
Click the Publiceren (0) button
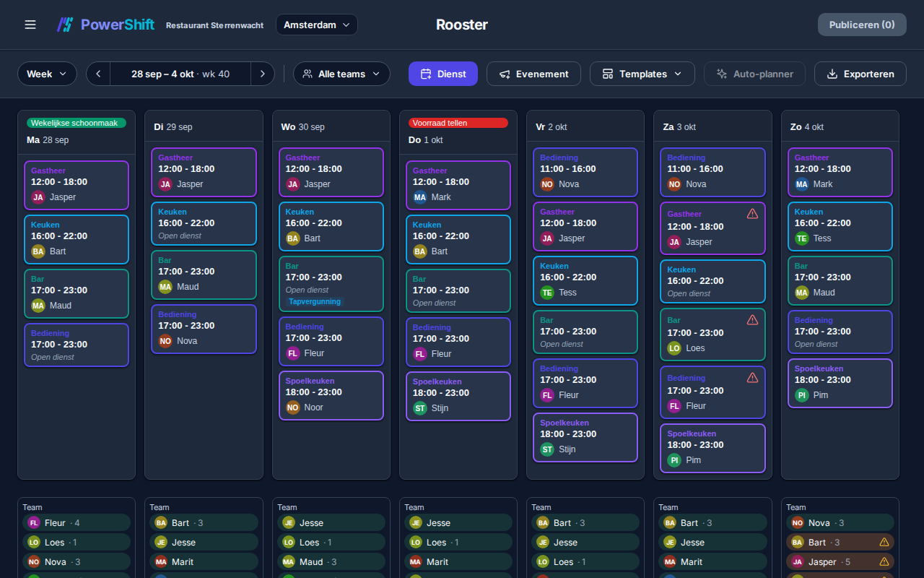pyautogui.click(x=862, y=25)
